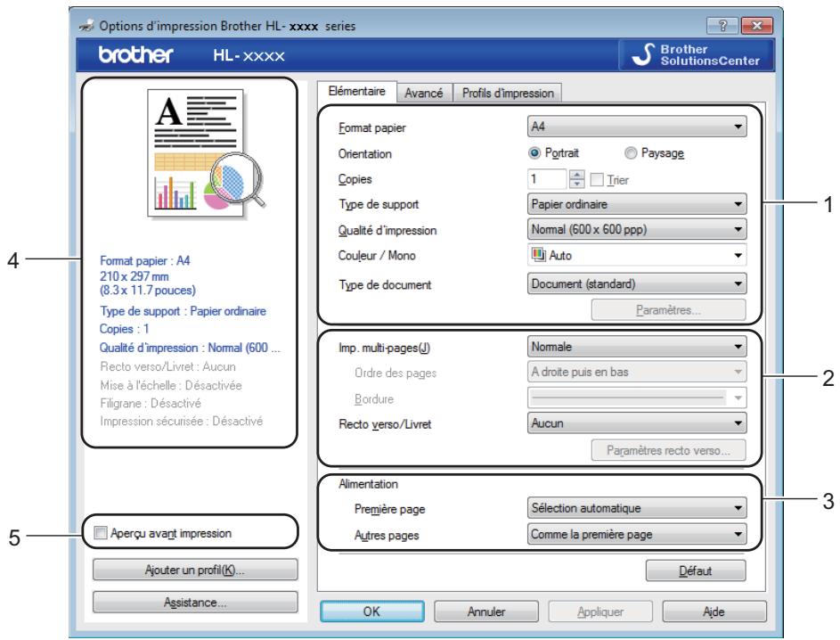The height and width of the screenshot is (640, 840).
Task: Click the brother logo in the banner
Action: click(135, 54)
